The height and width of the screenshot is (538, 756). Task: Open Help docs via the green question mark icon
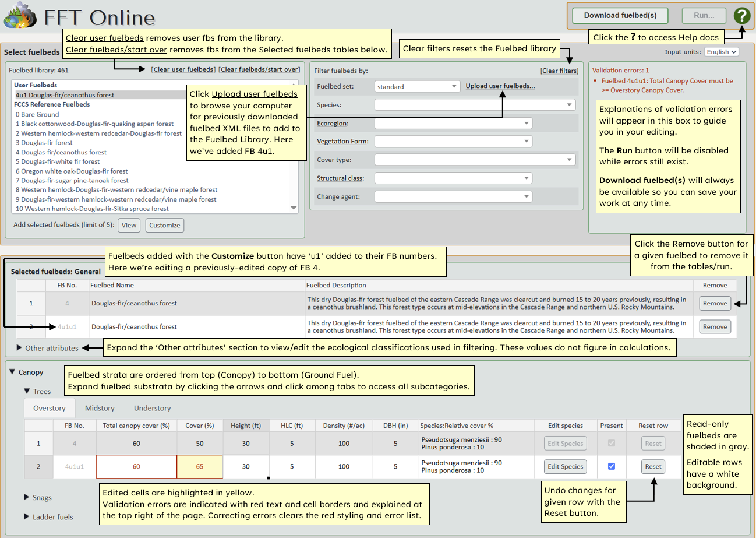coord(742,15)
